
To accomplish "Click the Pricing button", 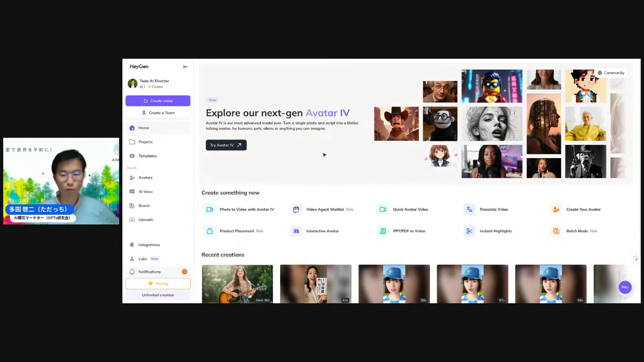I will [x=158, y=284].
